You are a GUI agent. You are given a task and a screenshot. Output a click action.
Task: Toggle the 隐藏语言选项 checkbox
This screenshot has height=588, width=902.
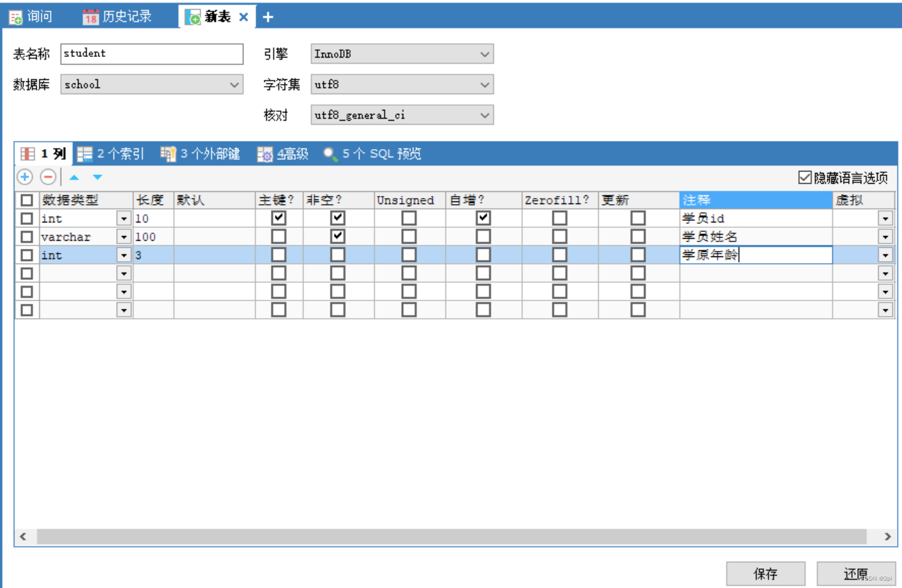[x=805, y=178]
